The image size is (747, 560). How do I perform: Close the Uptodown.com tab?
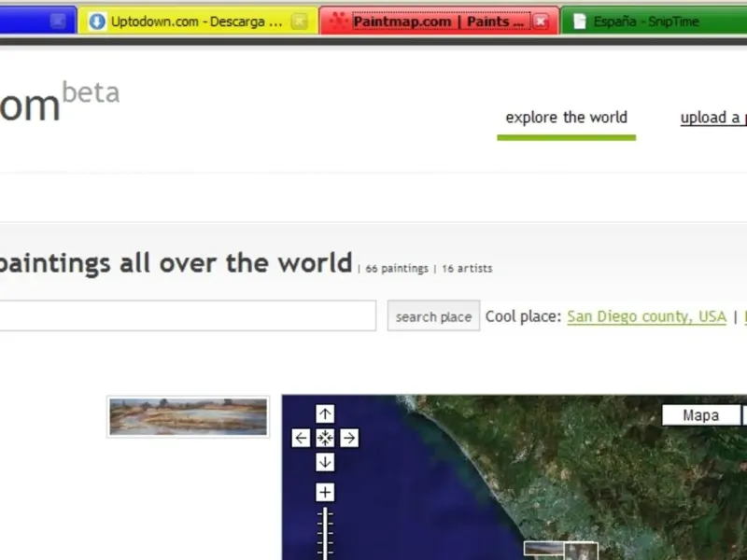pyautogui.click(x=300, y=21)
